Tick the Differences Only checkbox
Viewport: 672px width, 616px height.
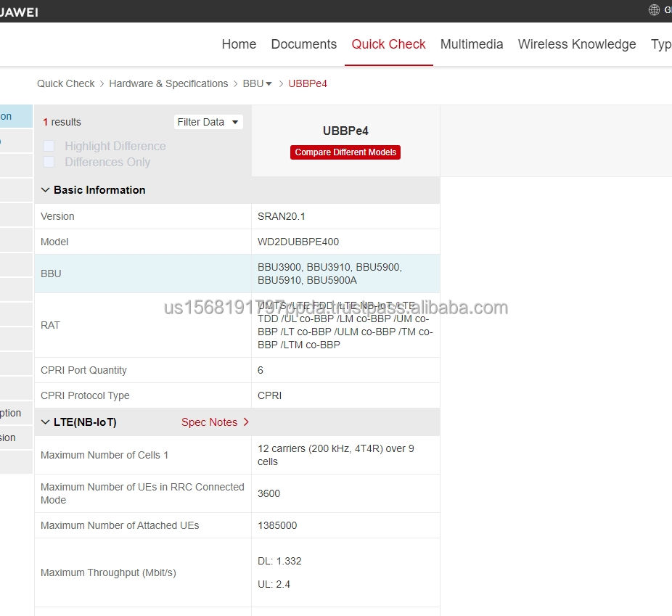pos(49,162)
